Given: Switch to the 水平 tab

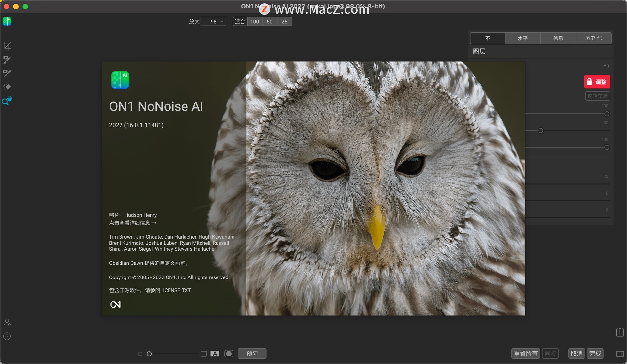Looking at the screenshot, I should [x=523, y=38].
